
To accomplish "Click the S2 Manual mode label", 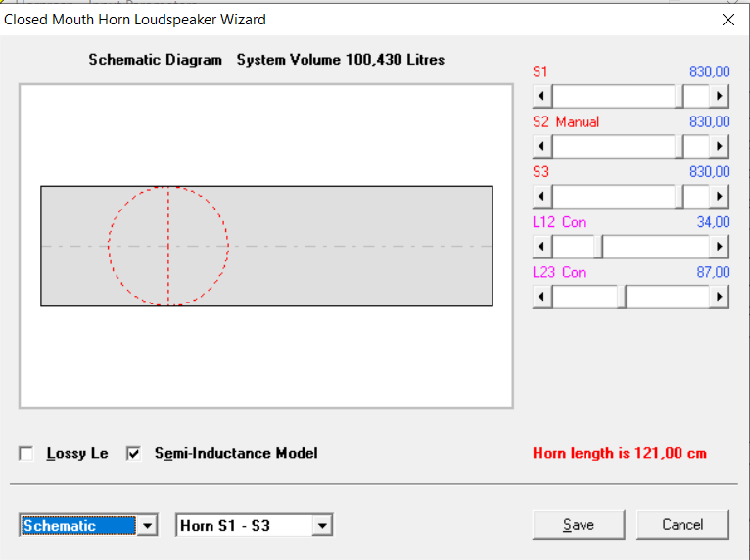I will point(578,122).
